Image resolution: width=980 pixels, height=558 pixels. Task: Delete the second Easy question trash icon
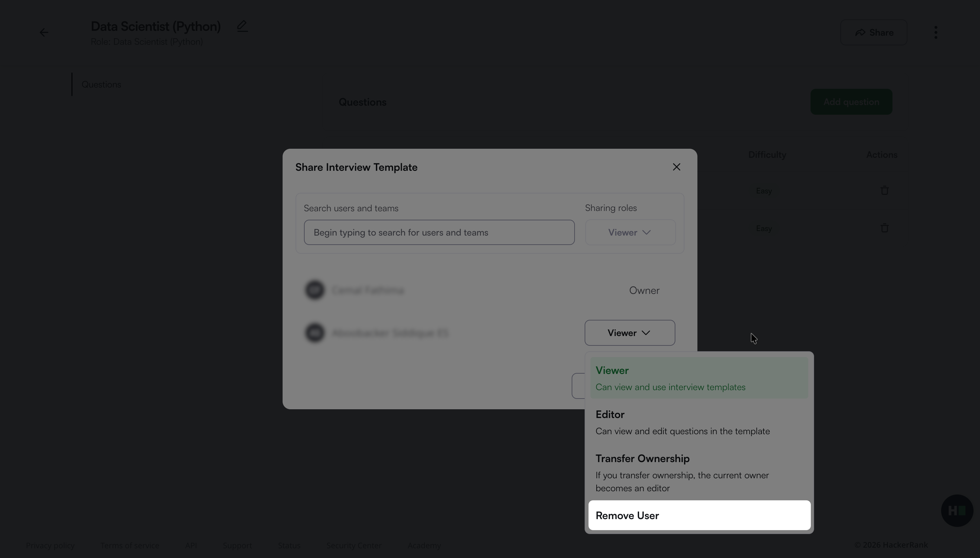(x=885, y=228)
